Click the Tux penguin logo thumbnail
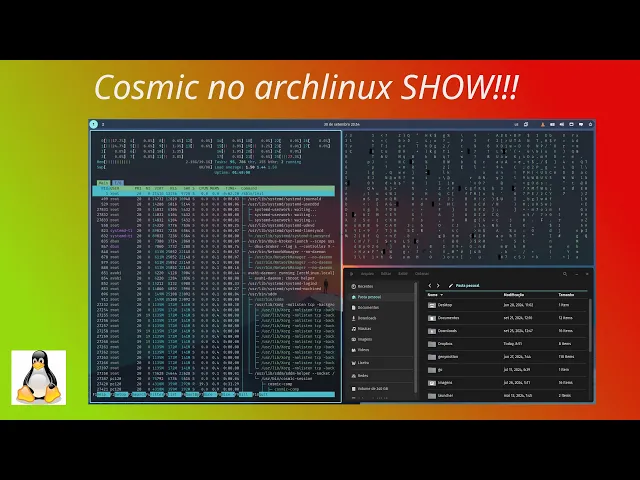This screenshot has height=480, width=640. coord(39,378)
